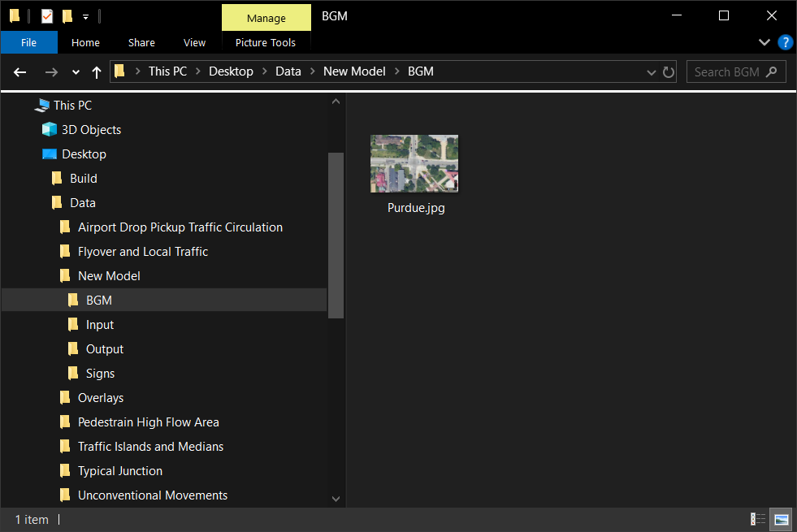Switch to details view layout

click(758, 520)
